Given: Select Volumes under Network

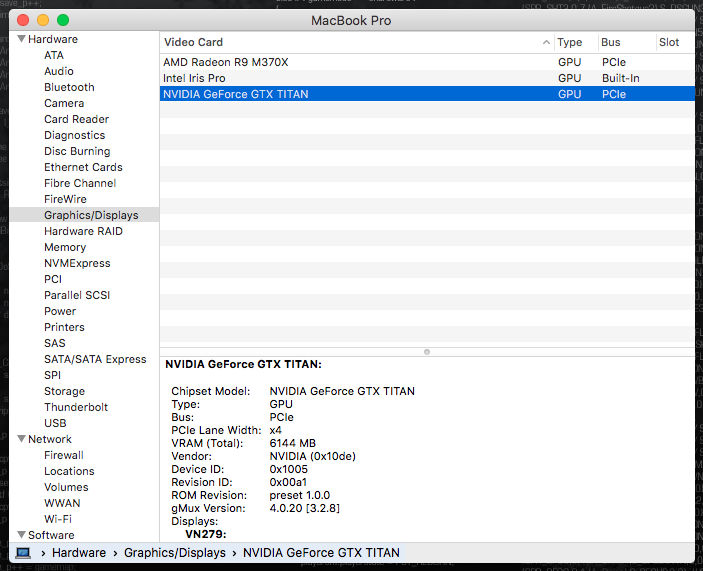Looking at the screenshot, I should coord(66,487).
